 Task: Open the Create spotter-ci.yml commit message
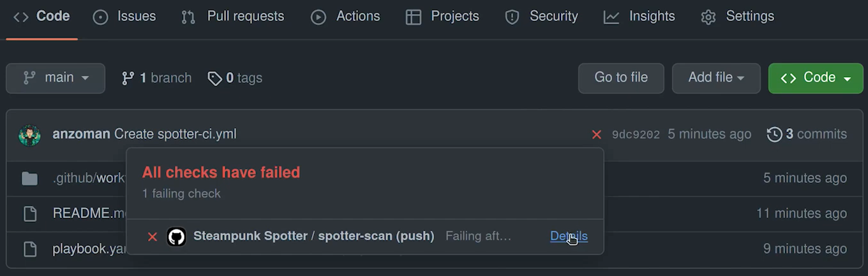point(176,134)
